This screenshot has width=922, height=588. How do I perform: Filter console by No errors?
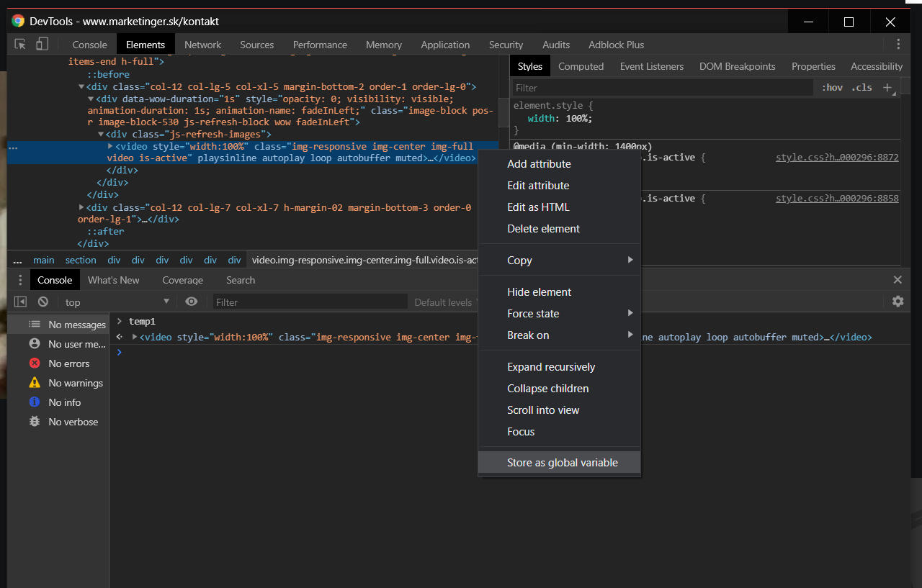tap(59, 363)
